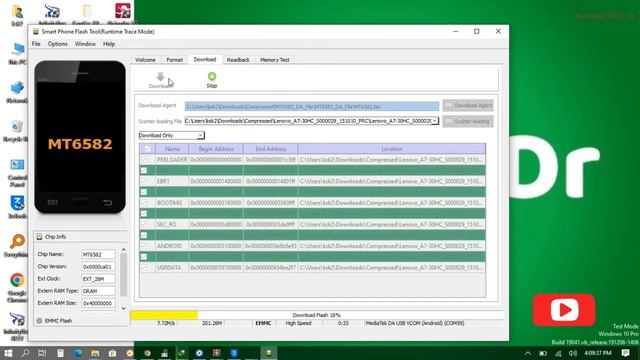
Task: Toggle the select-all checkbox in table header
Action: tap(147, 149)
